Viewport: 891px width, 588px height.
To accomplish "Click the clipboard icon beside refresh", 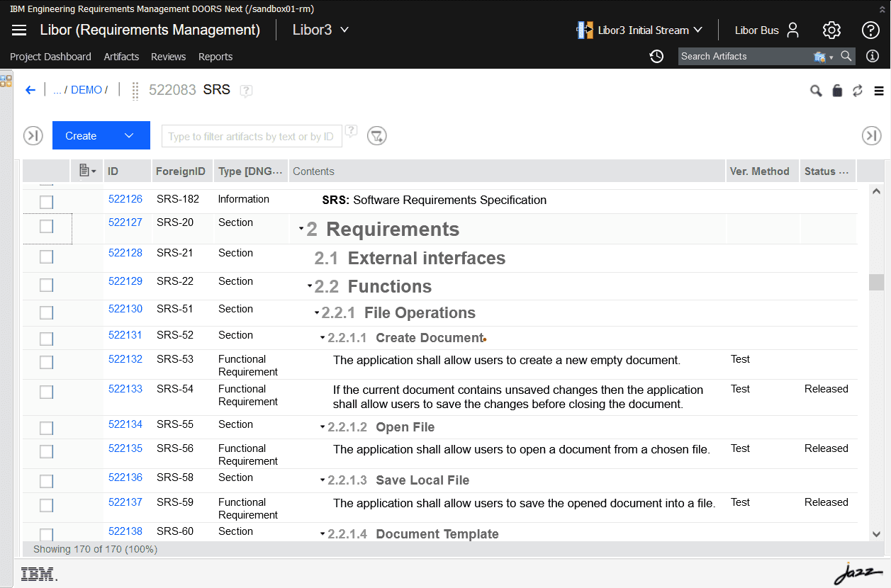I will click(837, 91).
